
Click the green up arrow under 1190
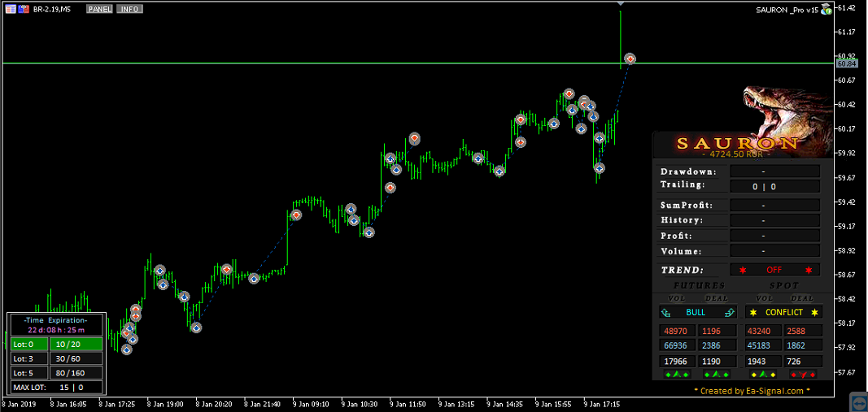pos(717,375)
